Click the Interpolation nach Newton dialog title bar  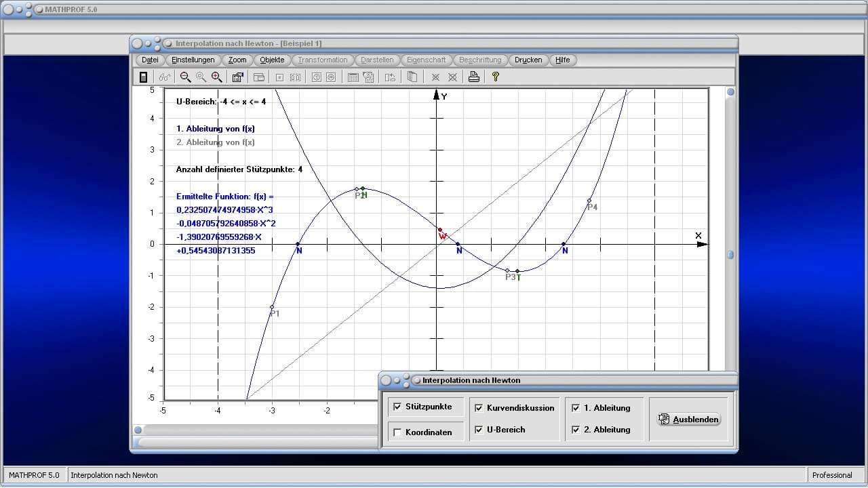tap(558, 380)
